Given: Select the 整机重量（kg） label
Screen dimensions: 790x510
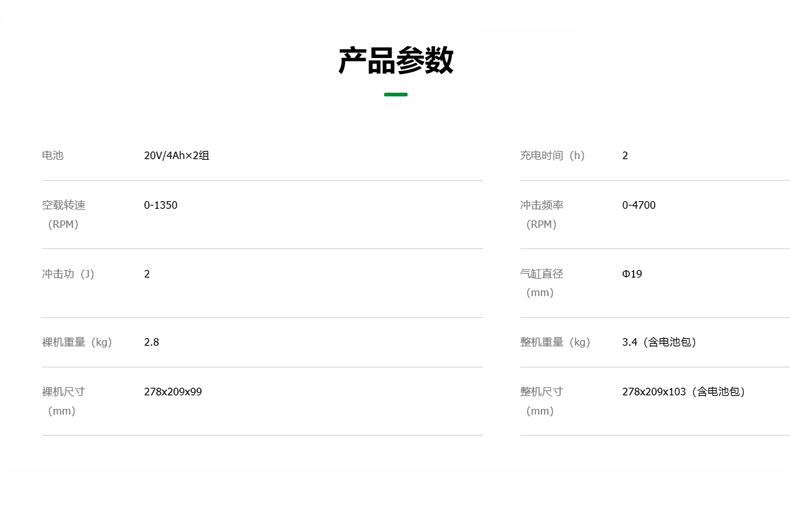Looking at the screenshot, I should click(x=558, y=342).
